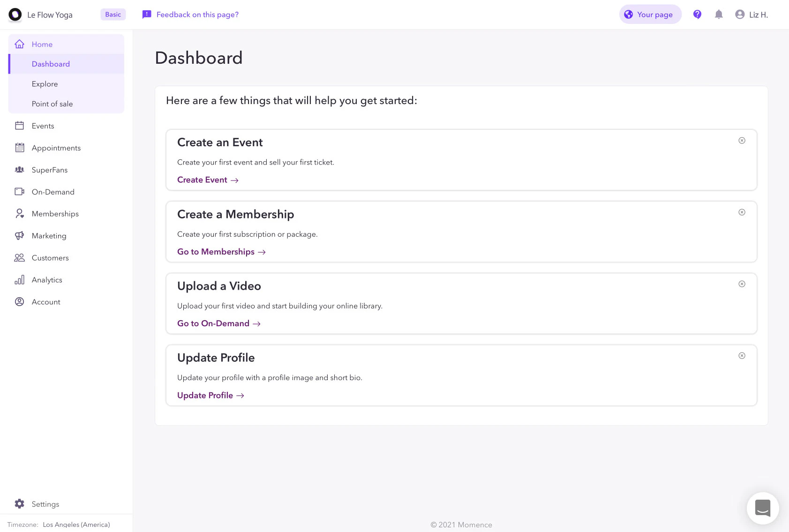789x532 pixels.
Task: Open the live chat bubble widget
Action: coord(763,508)
